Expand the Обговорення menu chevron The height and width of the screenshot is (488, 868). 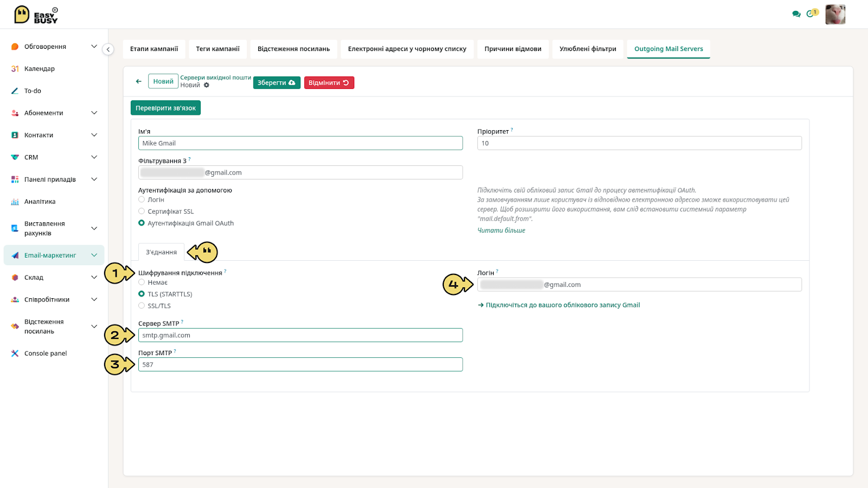[x=94, y=47]
